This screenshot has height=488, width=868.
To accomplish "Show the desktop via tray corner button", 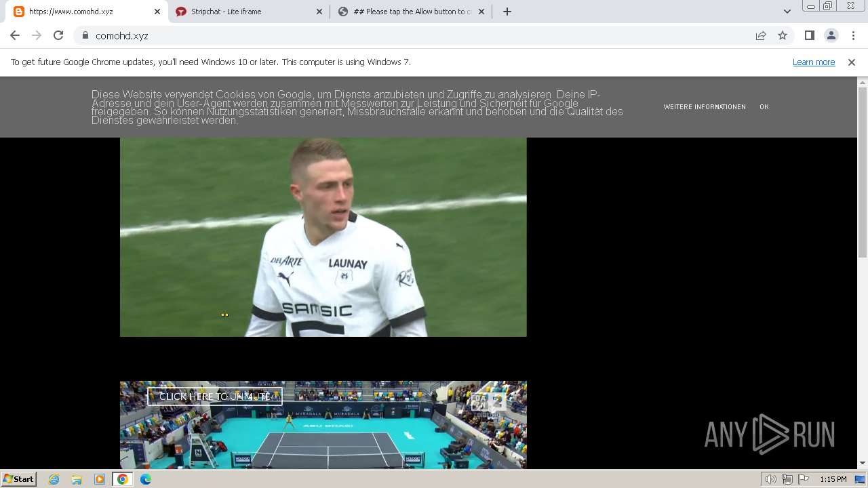I will coord(861,479).
